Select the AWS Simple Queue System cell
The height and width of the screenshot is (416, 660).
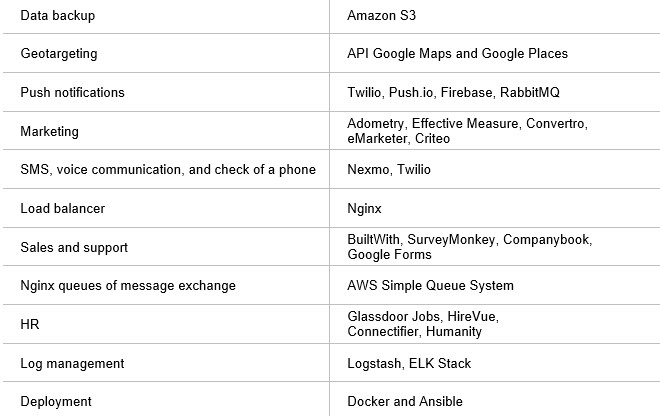coord(430,285)
